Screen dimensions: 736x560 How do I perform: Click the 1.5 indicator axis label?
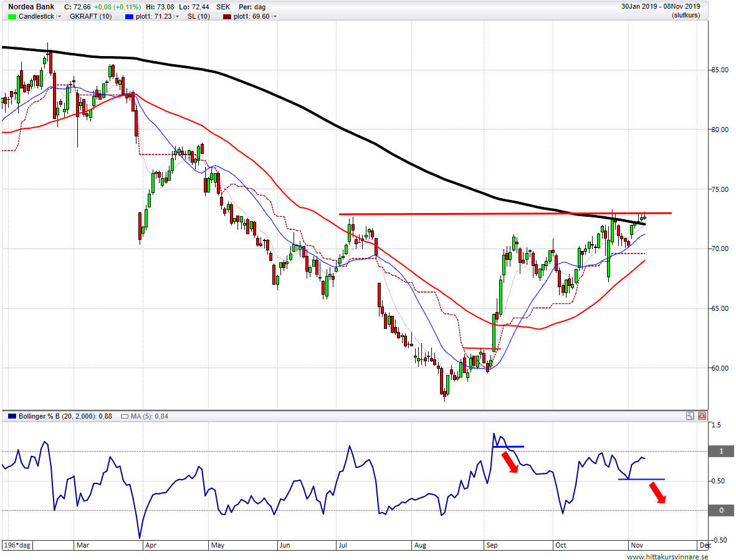tap(716, 425)
